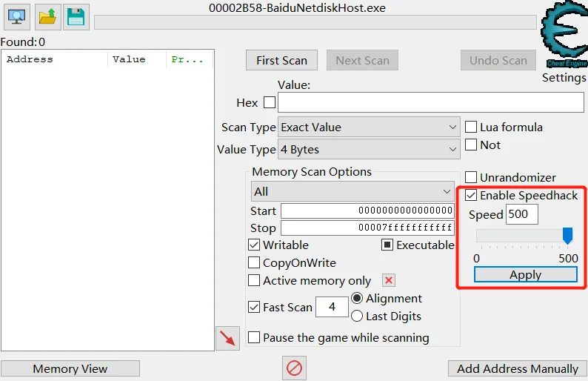The width and height of the screenshot is (588, 381).
Task: Toggle the Executable checkbox
Action: (387, 245)
